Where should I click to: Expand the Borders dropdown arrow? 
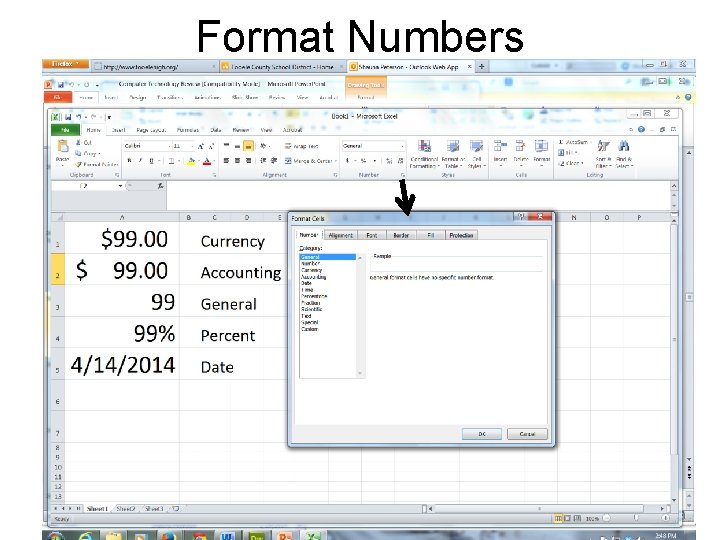point(179,161)
